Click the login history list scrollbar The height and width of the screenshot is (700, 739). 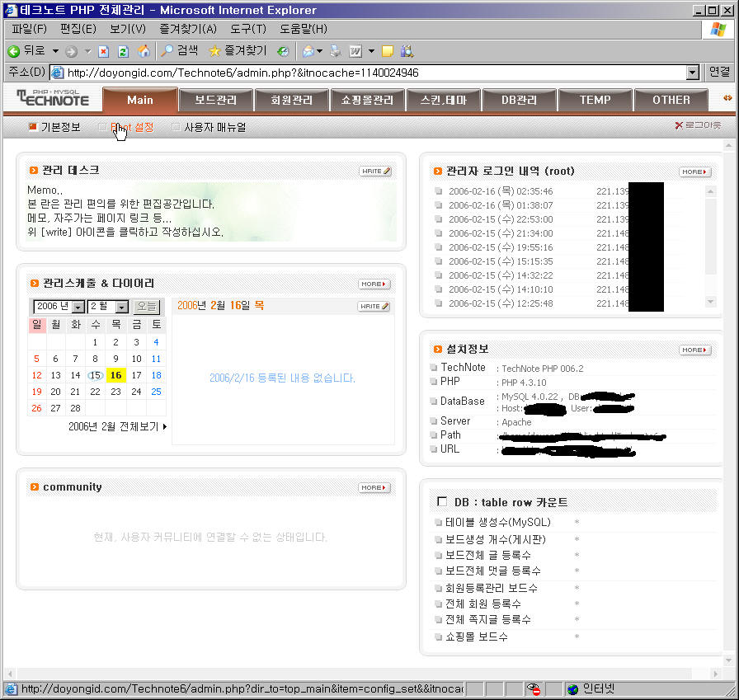tap(711, 247)
